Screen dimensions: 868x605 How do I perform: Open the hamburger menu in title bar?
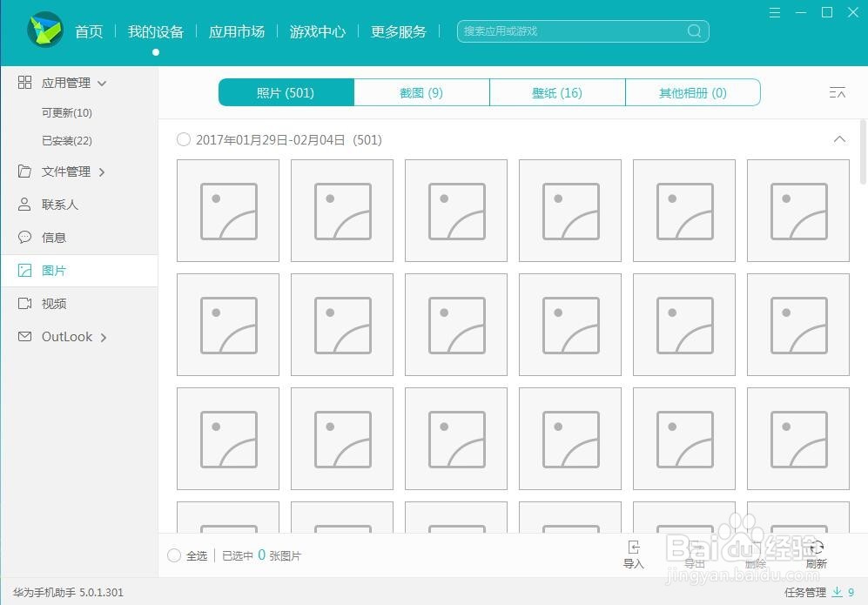pos(775,12)
